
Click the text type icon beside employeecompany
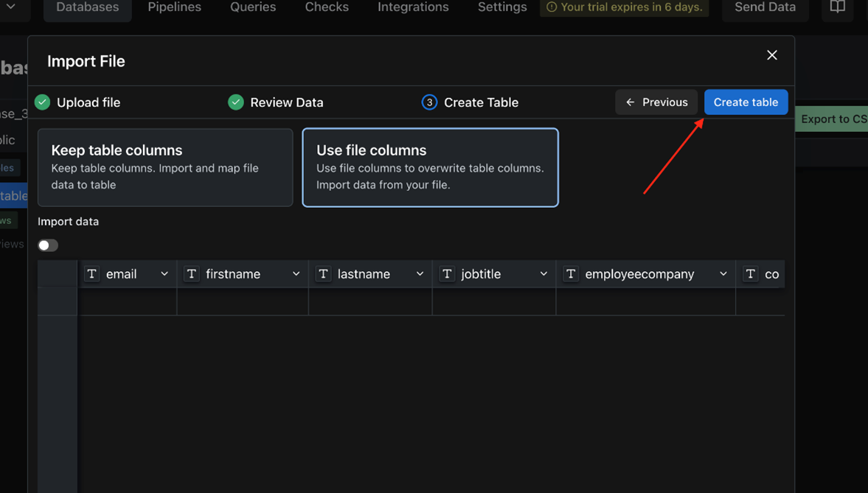[x=571, y=274]
